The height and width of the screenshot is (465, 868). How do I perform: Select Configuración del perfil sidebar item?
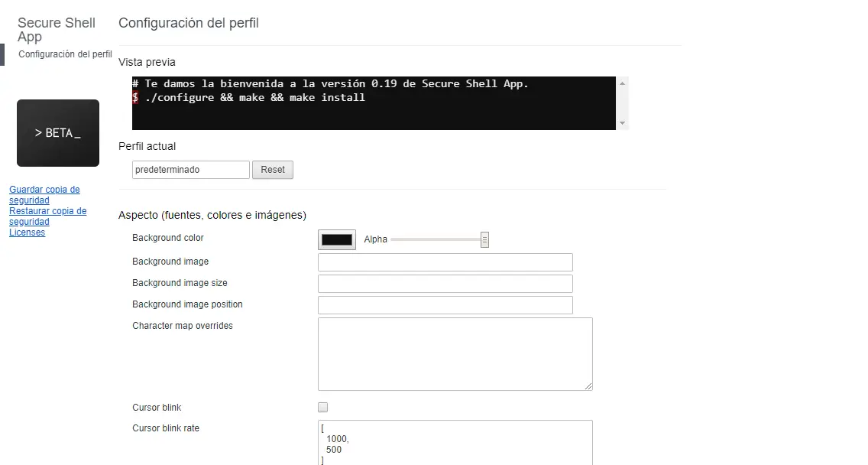tap(65, 54)
